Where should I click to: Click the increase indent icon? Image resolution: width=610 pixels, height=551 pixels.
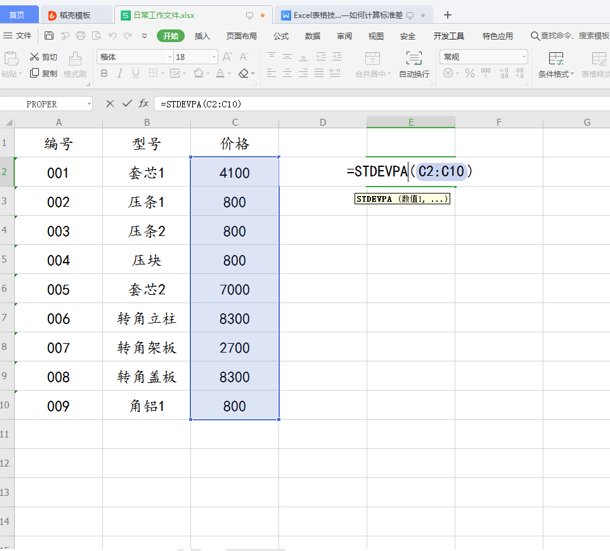click(337, 57)
